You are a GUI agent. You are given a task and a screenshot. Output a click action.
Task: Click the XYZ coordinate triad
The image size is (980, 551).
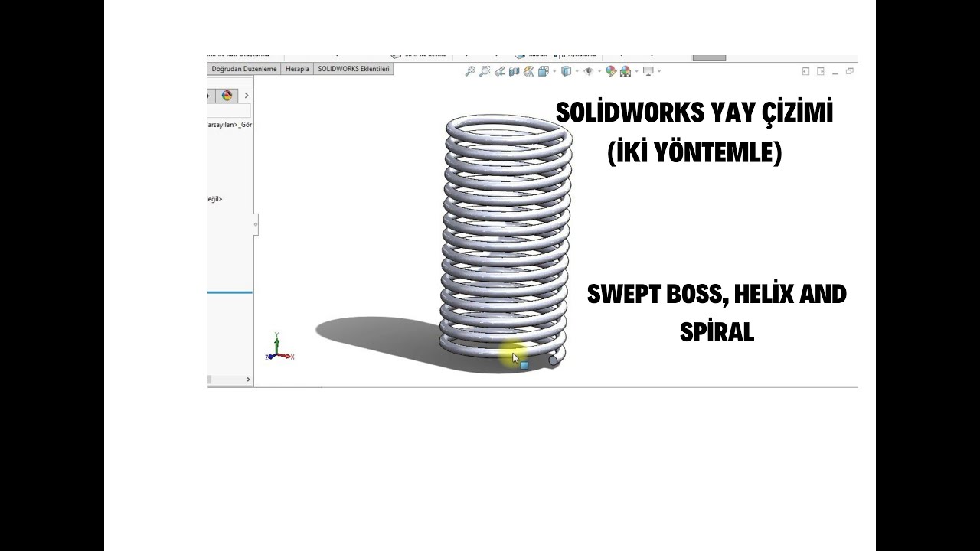click(279, 348)
